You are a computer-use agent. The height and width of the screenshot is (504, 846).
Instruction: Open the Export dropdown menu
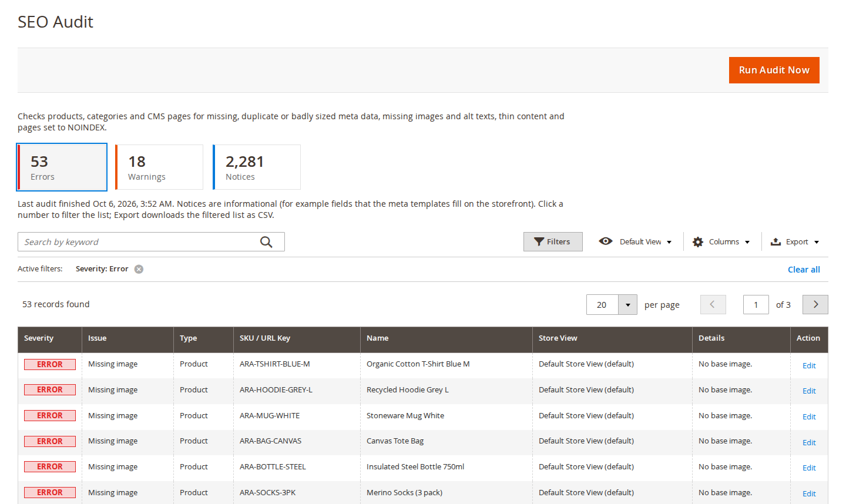(x=795, y=241)
